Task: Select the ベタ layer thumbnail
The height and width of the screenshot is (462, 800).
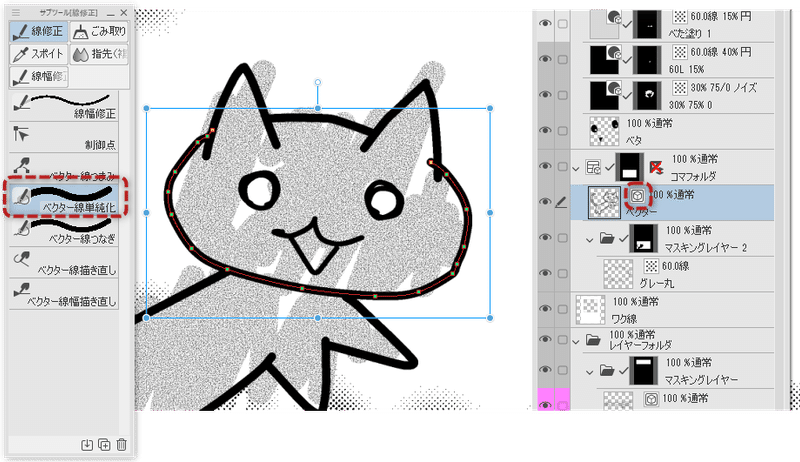Action: (x=604, y=132)
